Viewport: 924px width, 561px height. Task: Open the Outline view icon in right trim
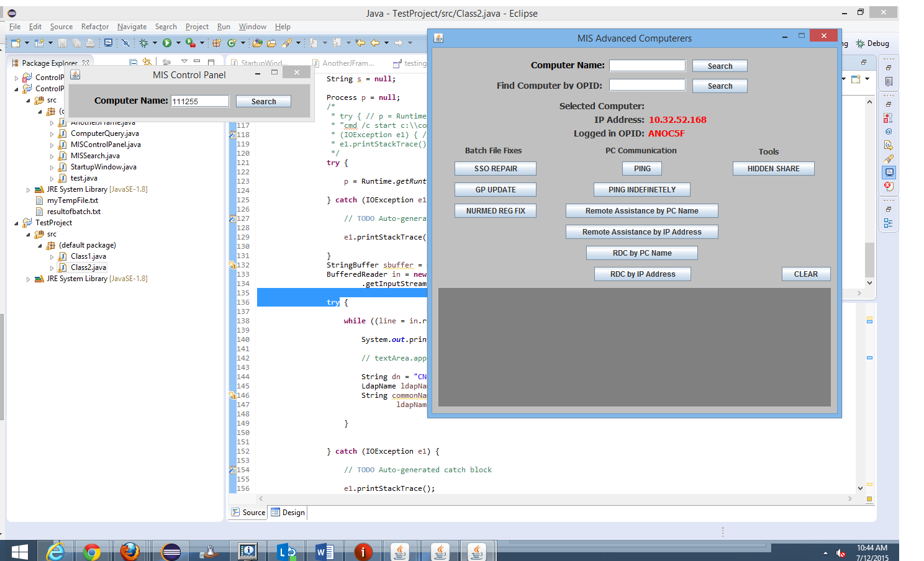click(889, 223)
